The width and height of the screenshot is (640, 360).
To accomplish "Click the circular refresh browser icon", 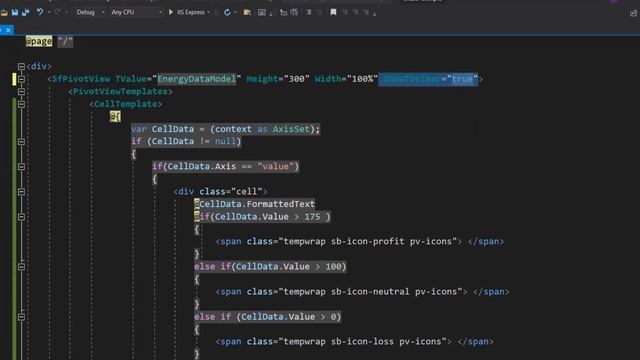I will click(x=227, y=13).
